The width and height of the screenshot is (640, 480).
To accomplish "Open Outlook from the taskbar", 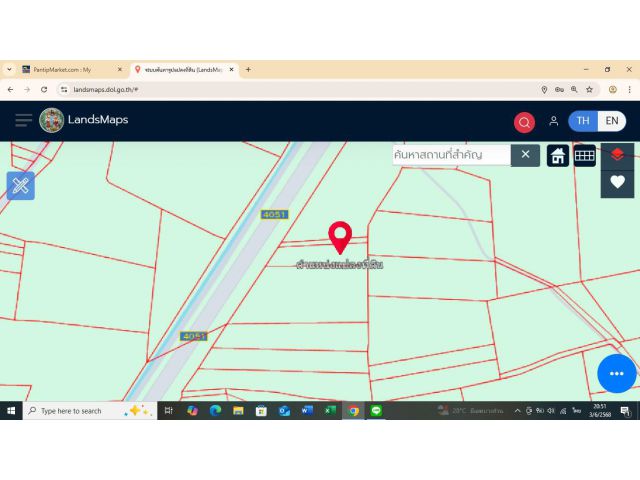I will (284, 411).
